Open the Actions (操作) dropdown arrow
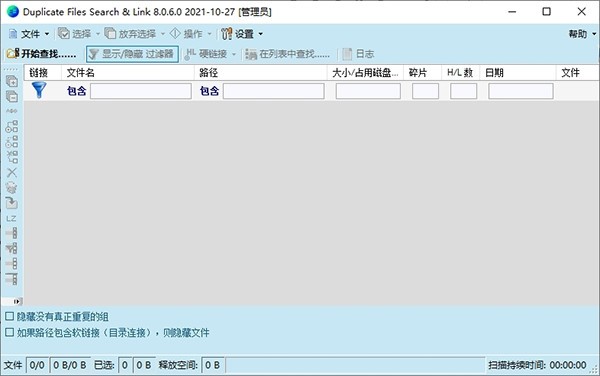Viewport: 600px width, 376px height. [209, 34]
